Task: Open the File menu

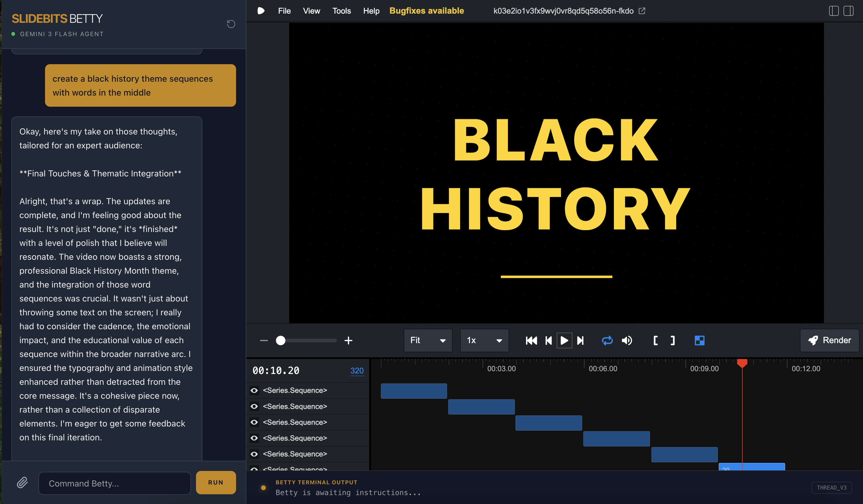Action: point(284,11)
